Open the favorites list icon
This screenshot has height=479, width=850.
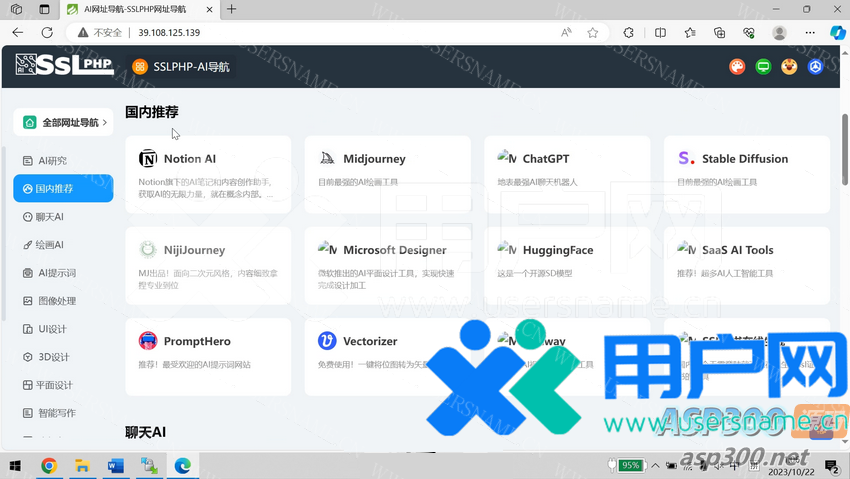click(690, 33)
